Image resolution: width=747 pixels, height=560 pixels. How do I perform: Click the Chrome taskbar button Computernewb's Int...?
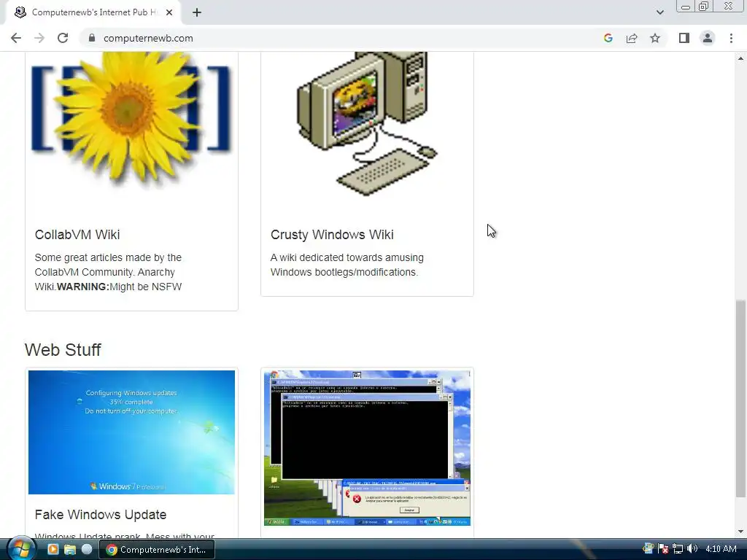coord(157,550)
